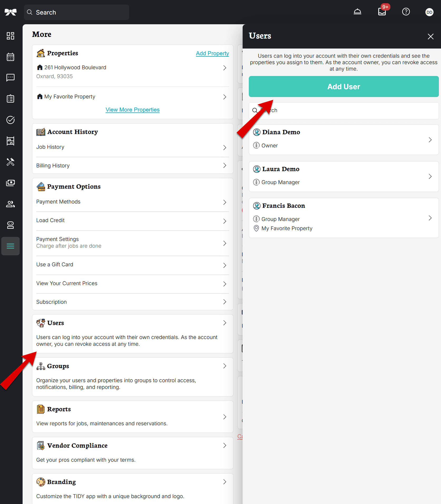This screenshot has height=504, width=441.
Task: Open Job History
Action: point(132,147)
